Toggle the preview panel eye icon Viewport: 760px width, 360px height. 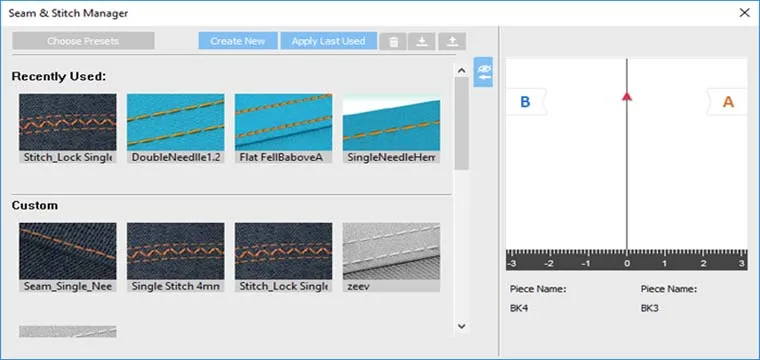(x=483, y=72)
